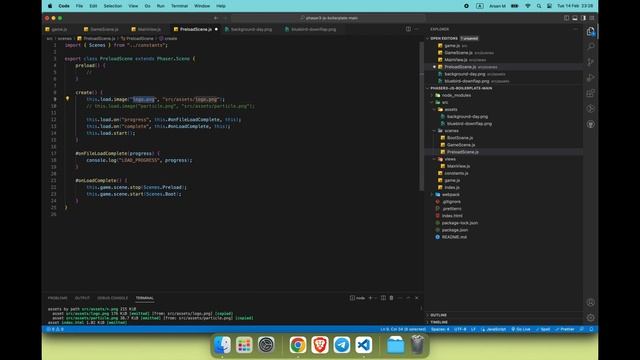The width and height of the screenshot is (640, 360).
Task: Open the Output panel tab
Action: coord(82,298)
